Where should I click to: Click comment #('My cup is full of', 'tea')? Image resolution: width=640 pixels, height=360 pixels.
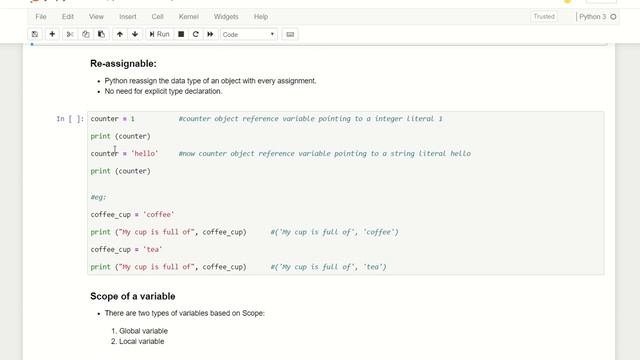pyautogui.click(x=328, y=267)
